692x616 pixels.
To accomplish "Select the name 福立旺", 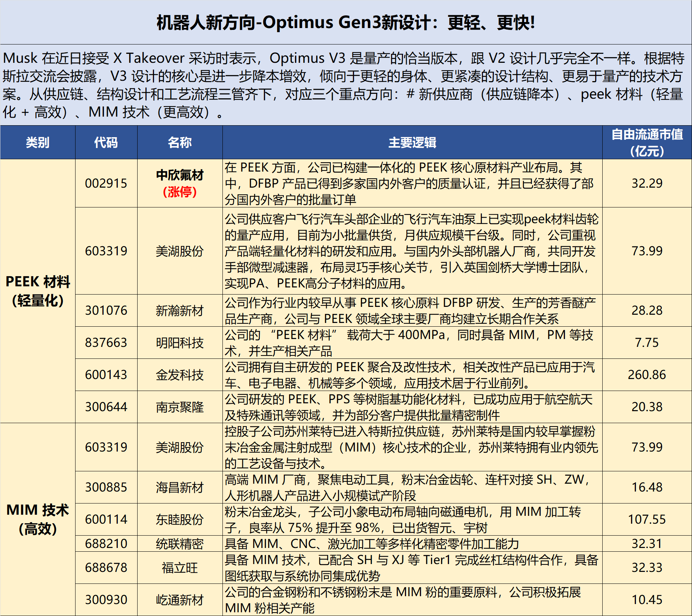I will [x=180, y=568].
